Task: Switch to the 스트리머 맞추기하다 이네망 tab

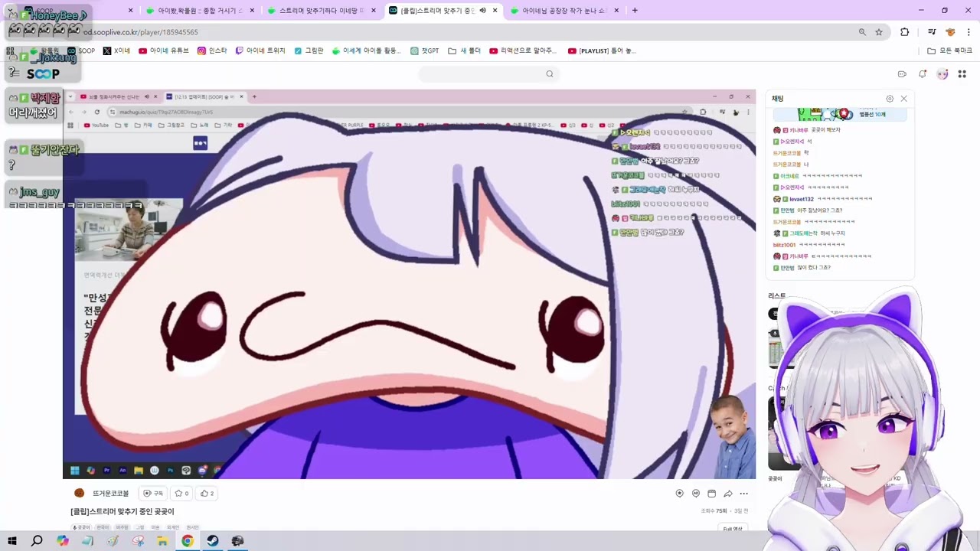Action: pos(322,11)
